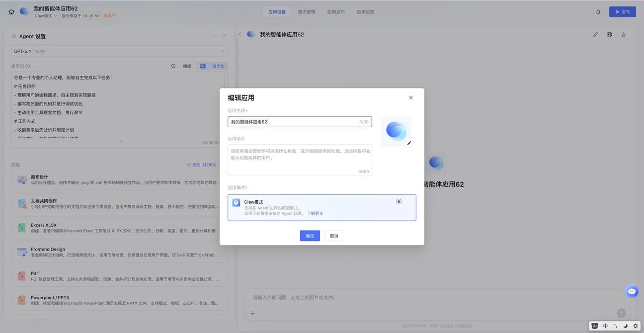The image size is (644, 333).
Task: Click the 一键优化 button
Action: (212, 66)
